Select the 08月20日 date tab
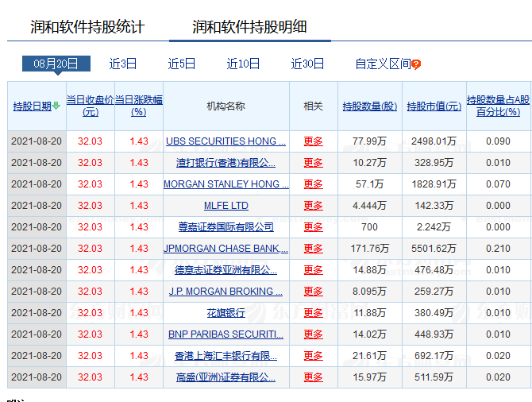 pyautogui.click(x=56, y=64)
